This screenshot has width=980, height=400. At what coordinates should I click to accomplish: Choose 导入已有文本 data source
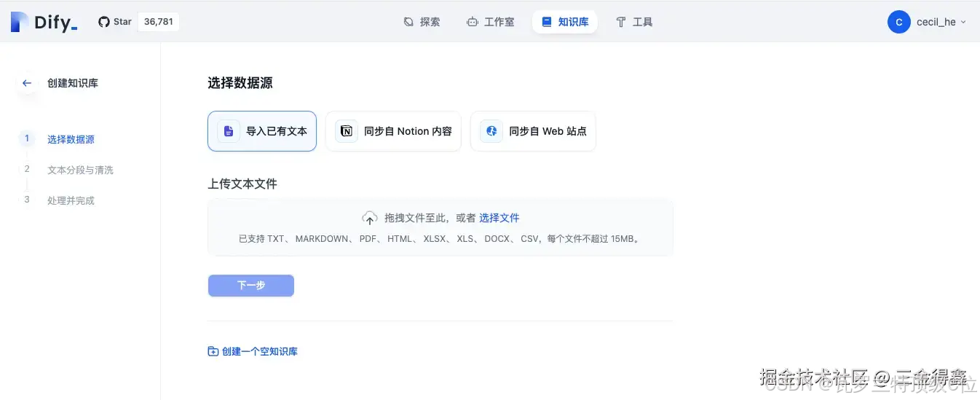pos(262,131)
